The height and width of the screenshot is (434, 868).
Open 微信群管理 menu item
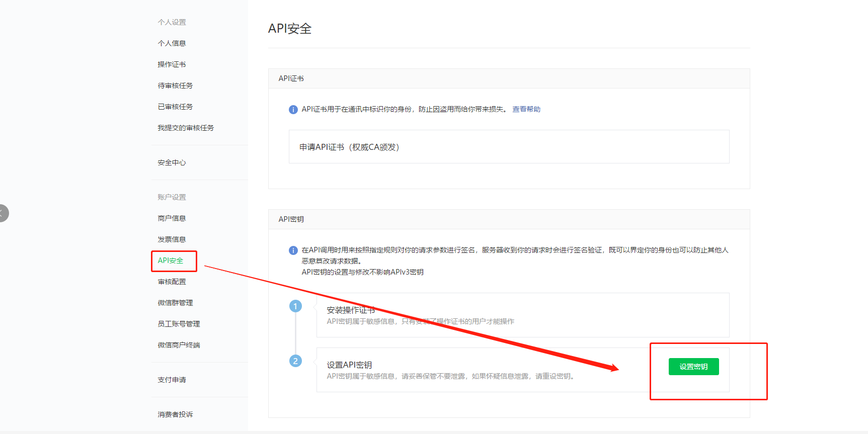tap(175, 303)
